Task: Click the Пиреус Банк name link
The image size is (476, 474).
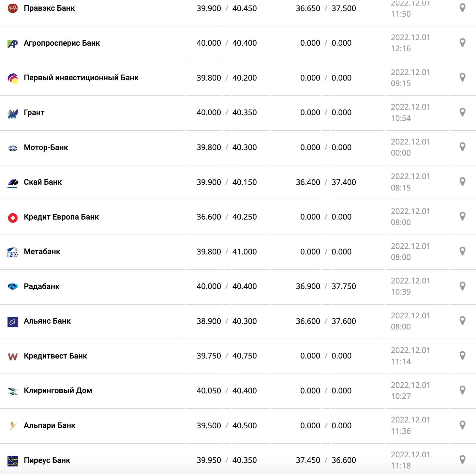Action: (47, 461)
